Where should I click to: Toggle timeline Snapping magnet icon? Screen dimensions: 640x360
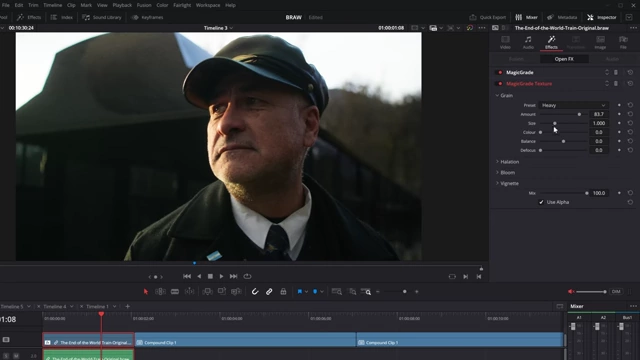[x=255, y=292]
